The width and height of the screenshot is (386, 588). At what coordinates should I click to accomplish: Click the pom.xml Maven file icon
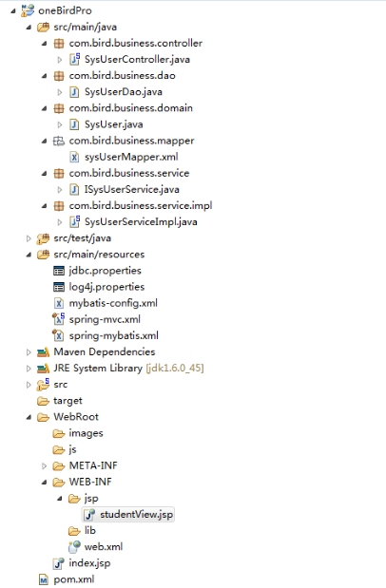44,579
